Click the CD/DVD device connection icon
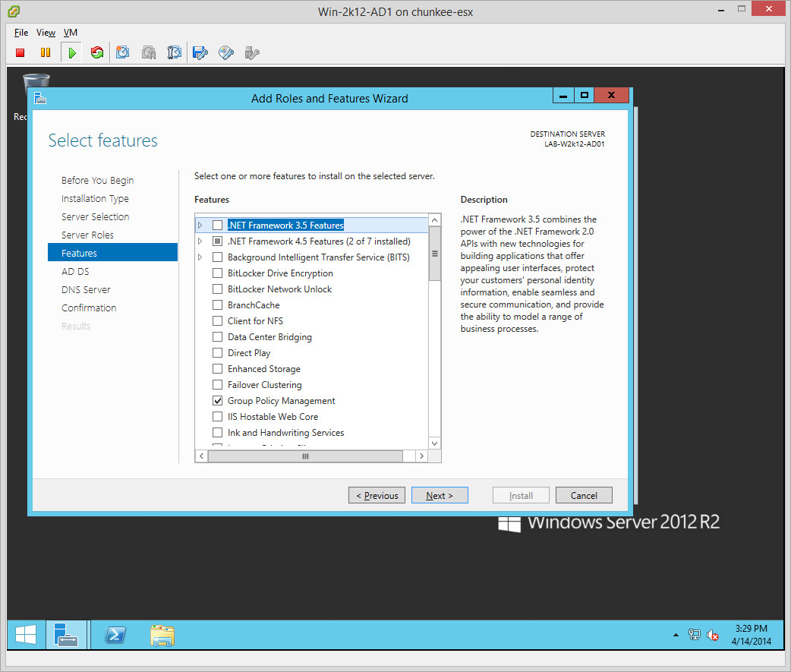This screenshot has height=672, width=791. pos(226,52)
